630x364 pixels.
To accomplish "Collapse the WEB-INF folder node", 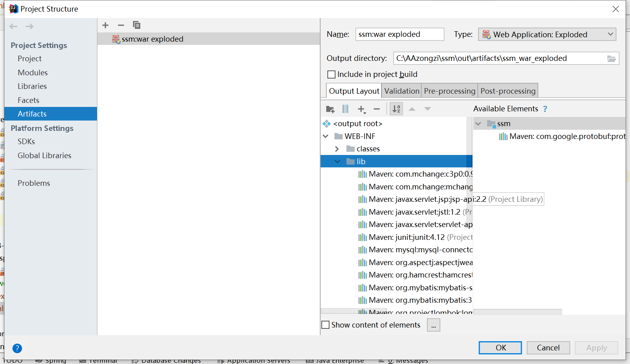I will click(326, 137).
